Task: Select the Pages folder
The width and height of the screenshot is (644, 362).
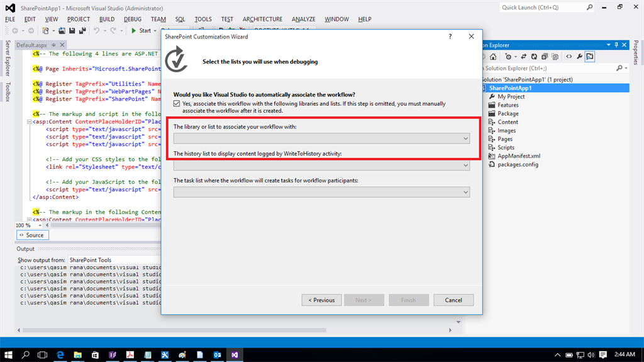Action: point(505,139)
